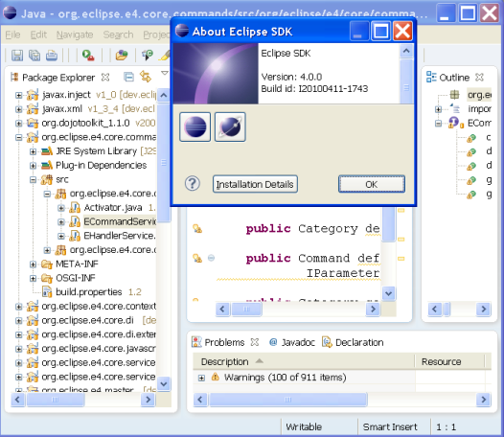504x437 pixels.
Task: Collapse the org.eclipse.e4.core.commands project
Action: (18, 138)
